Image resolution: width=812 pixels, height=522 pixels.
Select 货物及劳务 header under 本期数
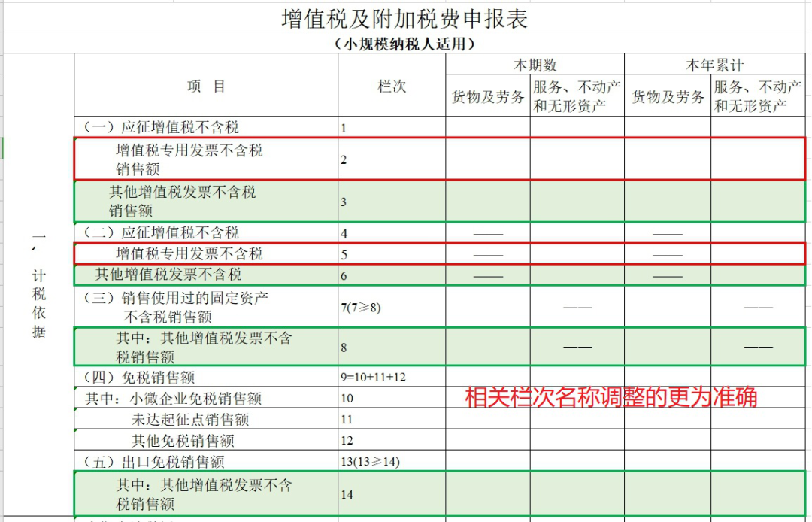point(488,96)
